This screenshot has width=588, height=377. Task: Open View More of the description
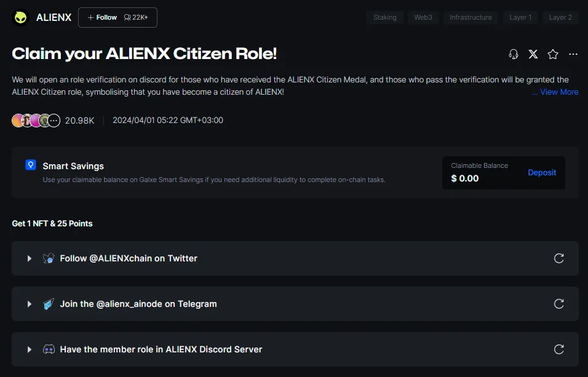(555, 92)
